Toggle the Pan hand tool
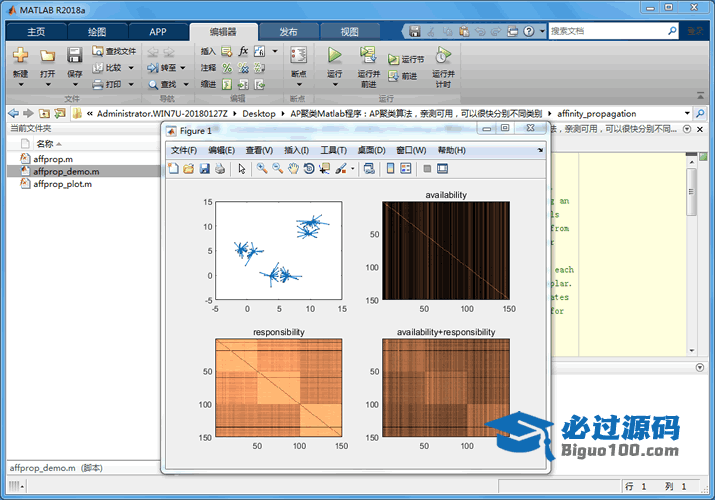The width and height of the screenshot is (715, 500). click(293, 169)
